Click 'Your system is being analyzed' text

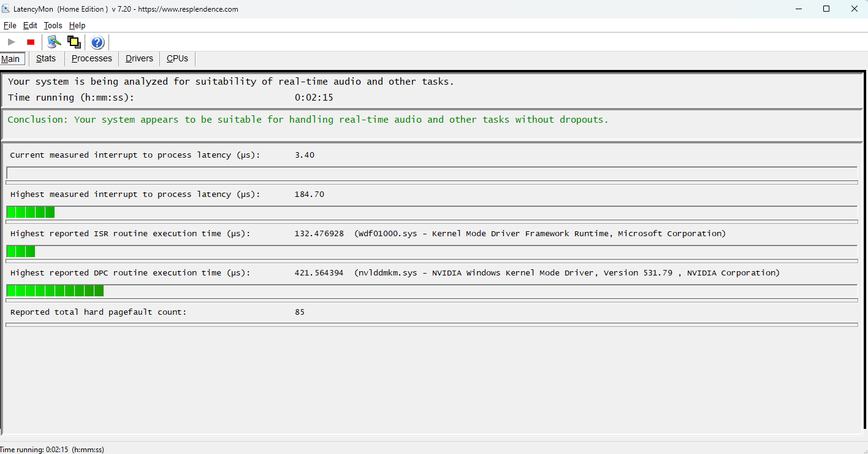[x=231, y=82]
